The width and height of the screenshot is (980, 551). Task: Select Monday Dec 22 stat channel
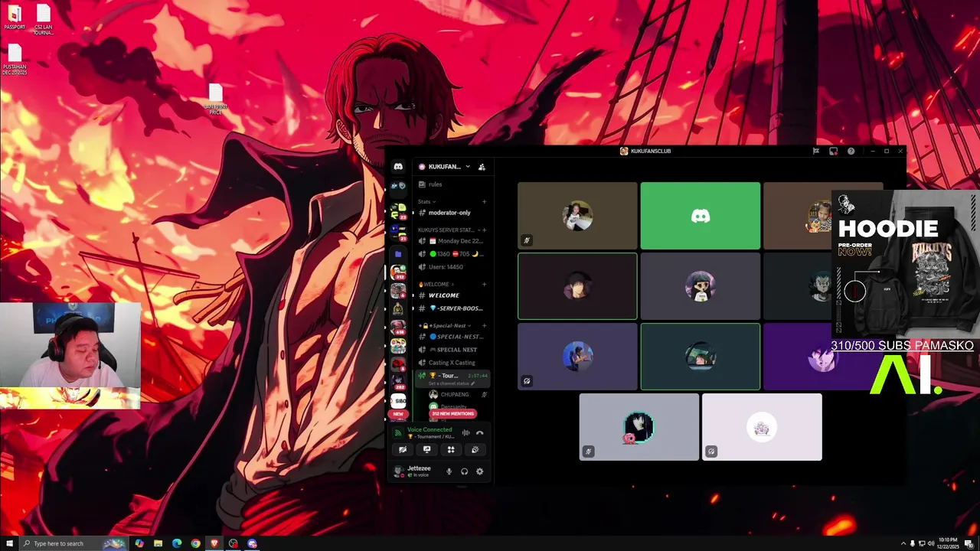[x=452, y=241]
